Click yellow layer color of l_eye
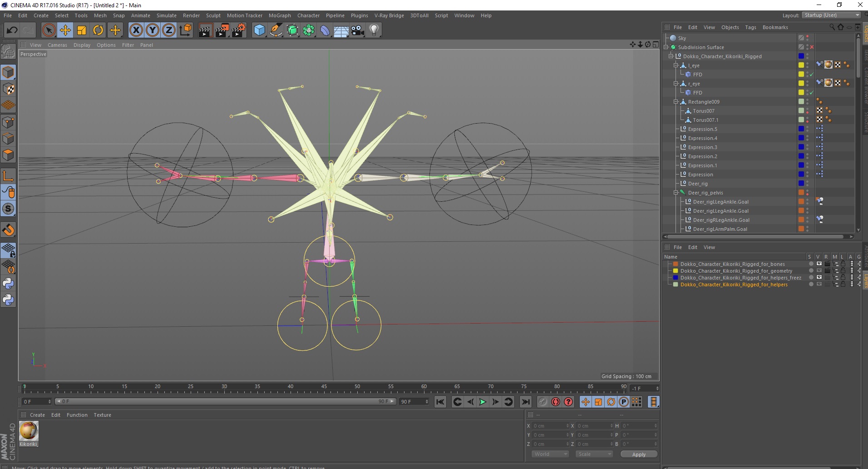868x469 pixels. pos(801,65)
